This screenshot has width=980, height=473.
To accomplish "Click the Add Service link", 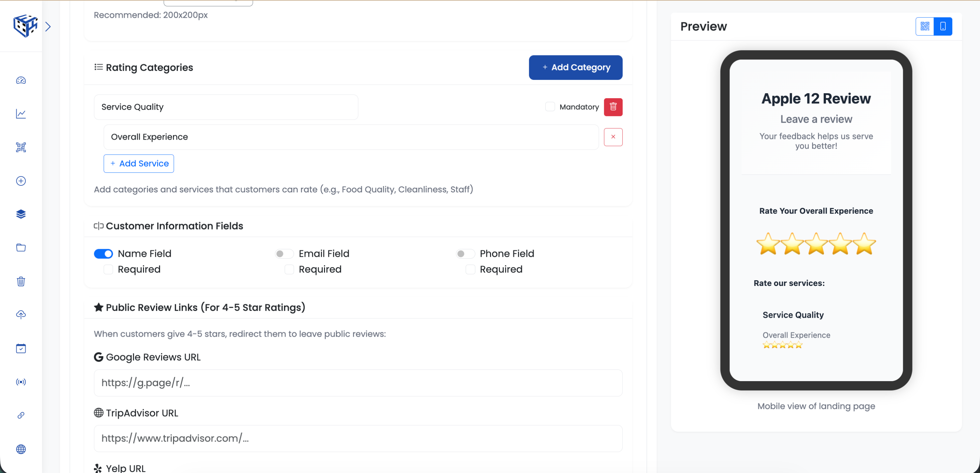I will pos(139,163).
